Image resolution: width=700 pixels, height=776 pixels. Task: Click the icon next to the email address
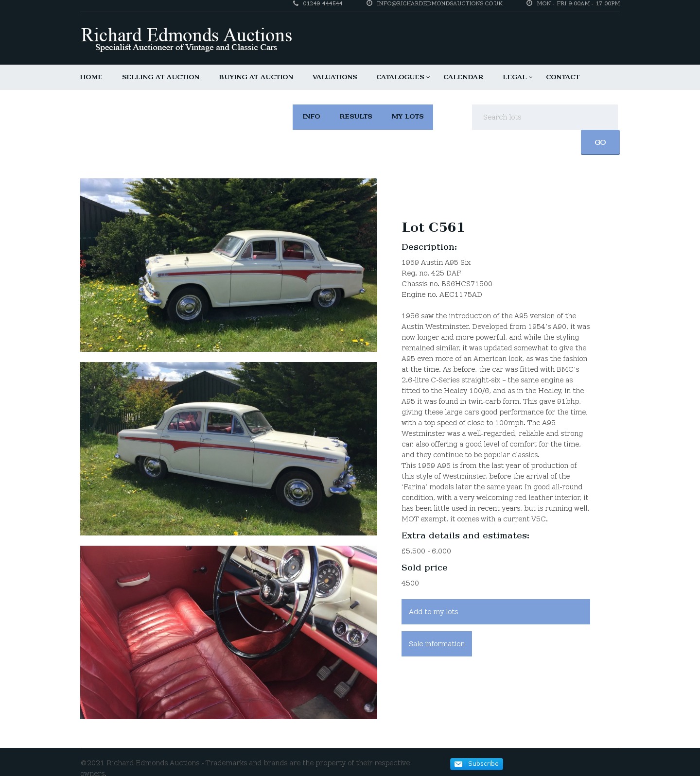point(369,3)
